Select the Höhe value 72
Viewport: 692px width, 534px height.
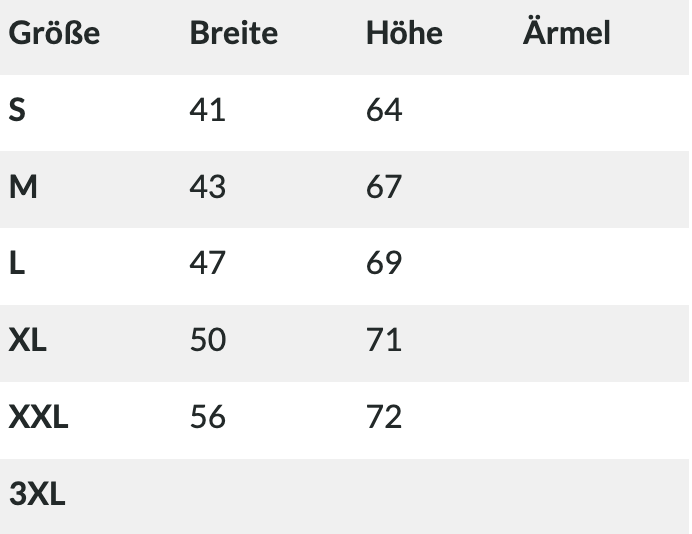tap(384, 416)
